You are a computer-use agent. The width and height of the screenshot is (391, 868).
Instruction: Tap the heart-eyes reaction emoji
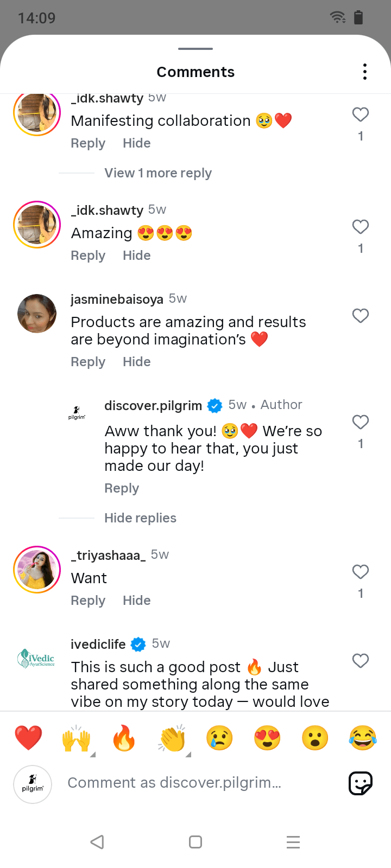pyautogui.click(x=267, y=738)
